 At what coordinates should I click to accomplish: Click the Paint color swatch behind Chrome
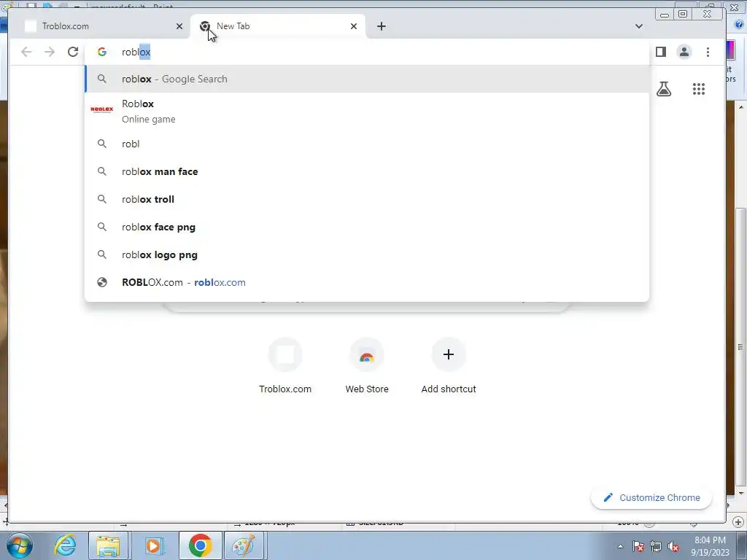coord(730,50)
